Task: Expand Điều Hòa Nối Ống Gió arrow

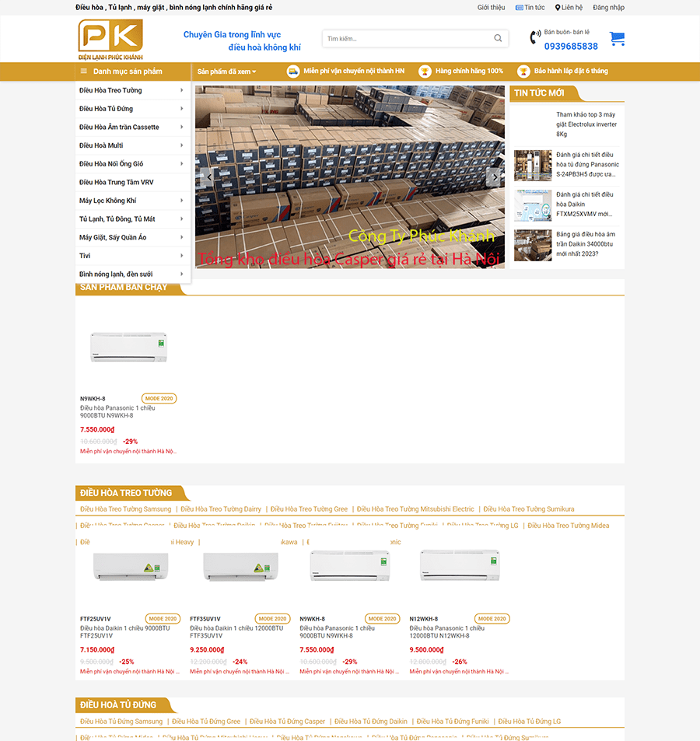Action: point(181,163)
